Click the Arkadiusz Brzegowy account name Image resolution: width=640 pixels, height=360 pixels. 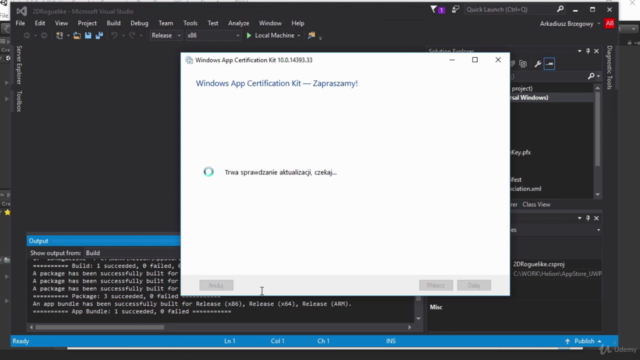point(567,24)
